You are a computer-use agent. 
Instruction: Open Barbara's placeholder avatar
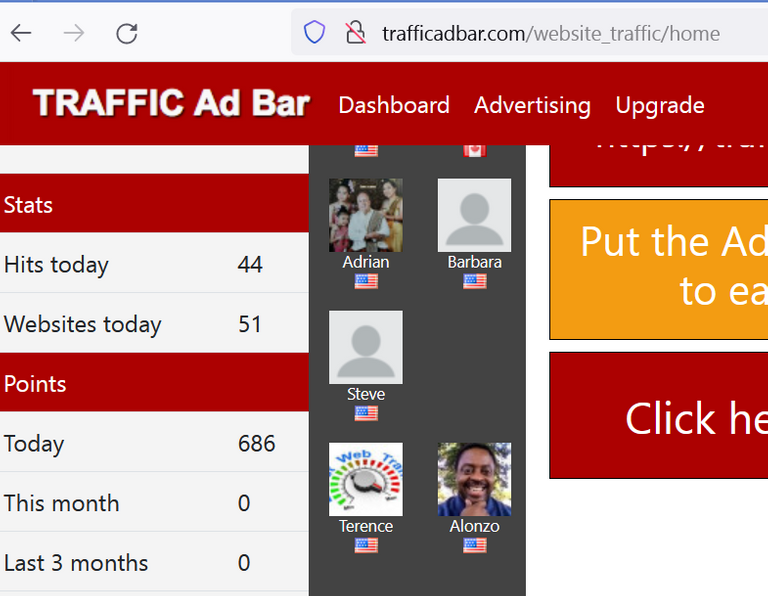click(x=475, y=215)
